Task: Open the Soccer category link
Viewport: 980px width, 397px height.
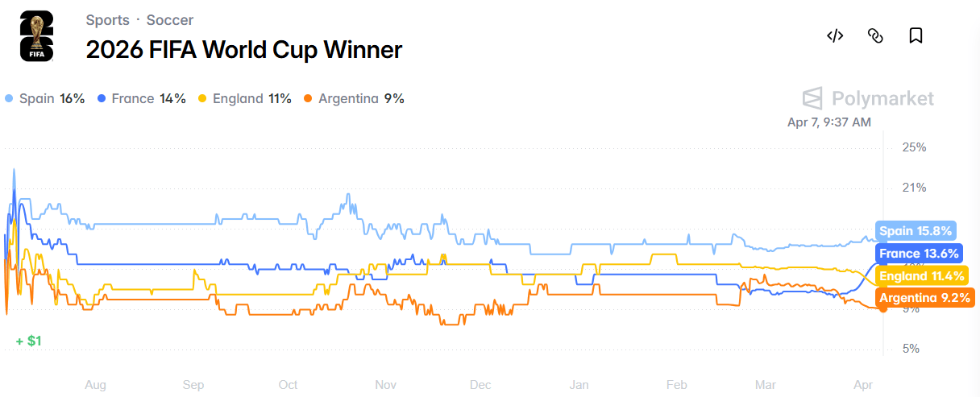Action: pyautogui.click(x=169, y=19)
